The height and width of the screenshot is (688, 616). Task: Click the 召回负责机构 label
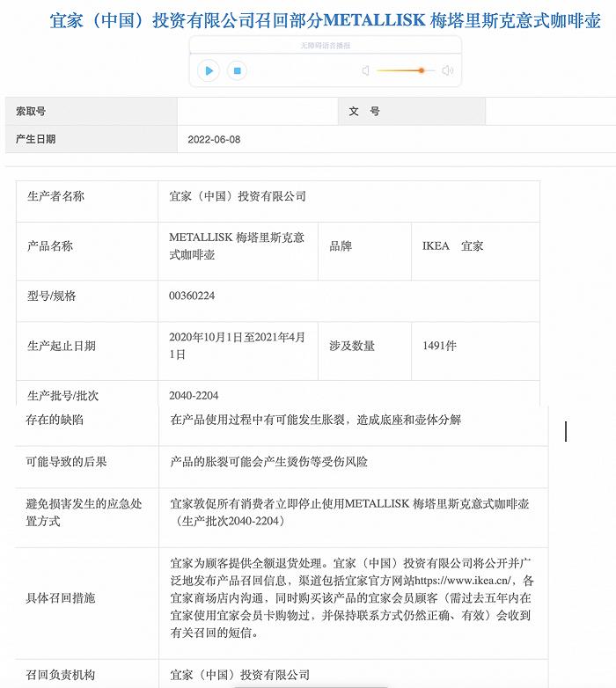[60, 675]
